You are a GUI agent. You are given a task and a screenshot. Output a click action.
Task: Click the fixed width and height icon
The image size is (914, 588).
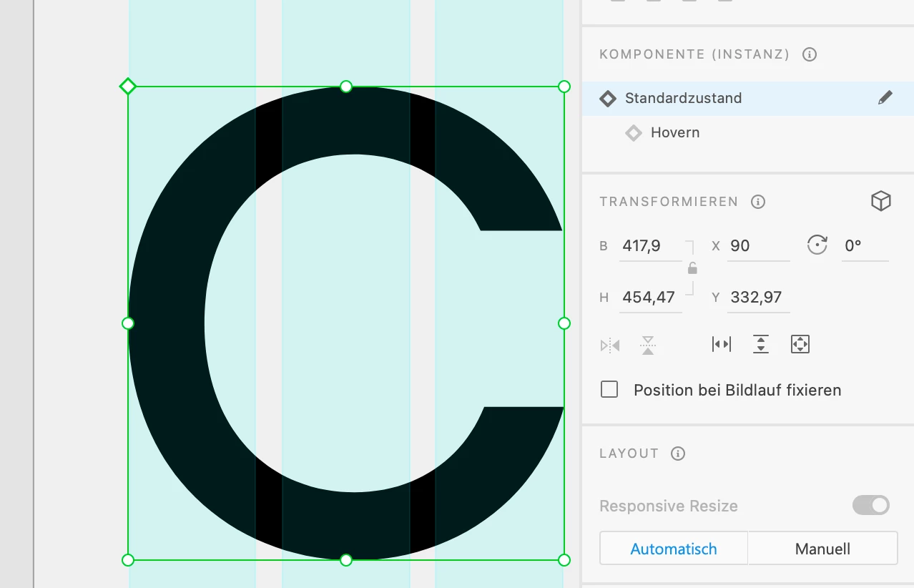[x=800, y=345]
